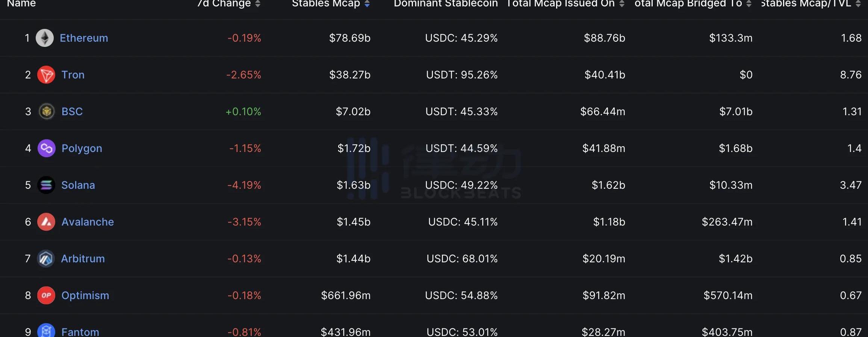Open the Tron chain link

click(x=73, y=75)
